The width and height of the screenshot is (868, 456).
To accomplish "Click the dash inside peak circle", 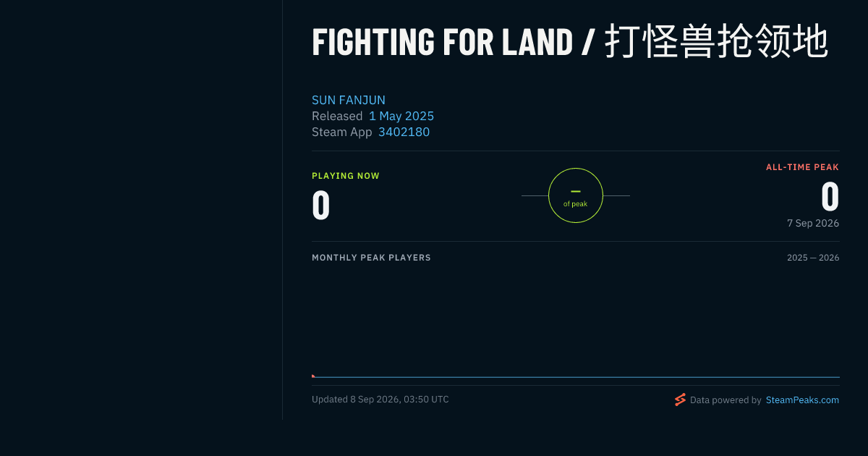I will pos(576,191).
